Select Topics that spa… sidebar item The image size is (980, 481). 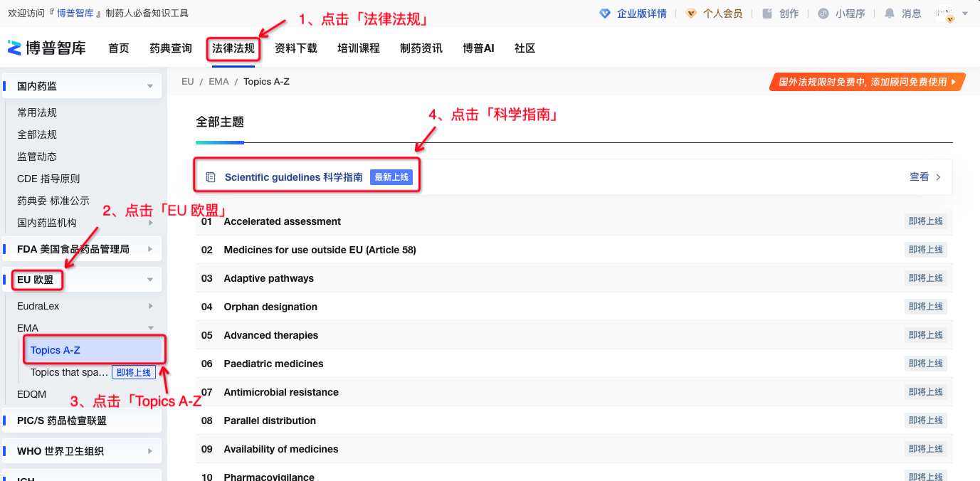coord(69,372)
